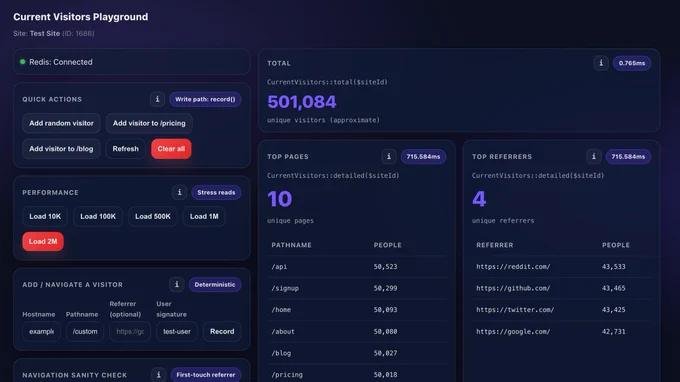Image resolution: width=680 pixels, height=382 pixels.
Task: Click the PATHNAME column header
Action: pyautogui.click(x=291, y=245)
